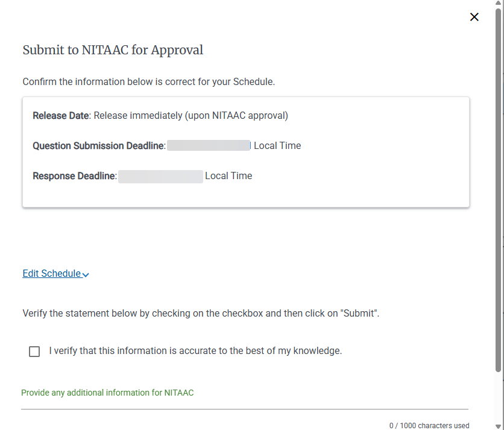Viewport: 504px width, 430px height.
Task: Click the Release Date information line
Action: [160, 115]
